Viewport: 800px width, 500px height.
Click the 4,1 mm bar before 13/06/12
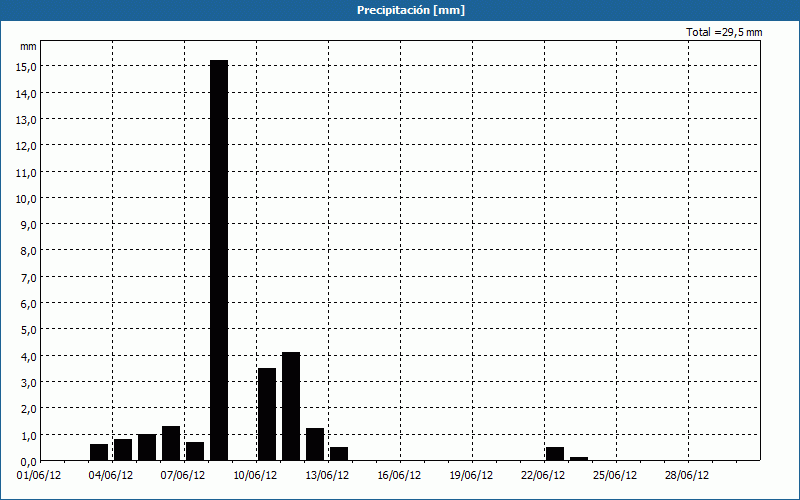point(291,406)
